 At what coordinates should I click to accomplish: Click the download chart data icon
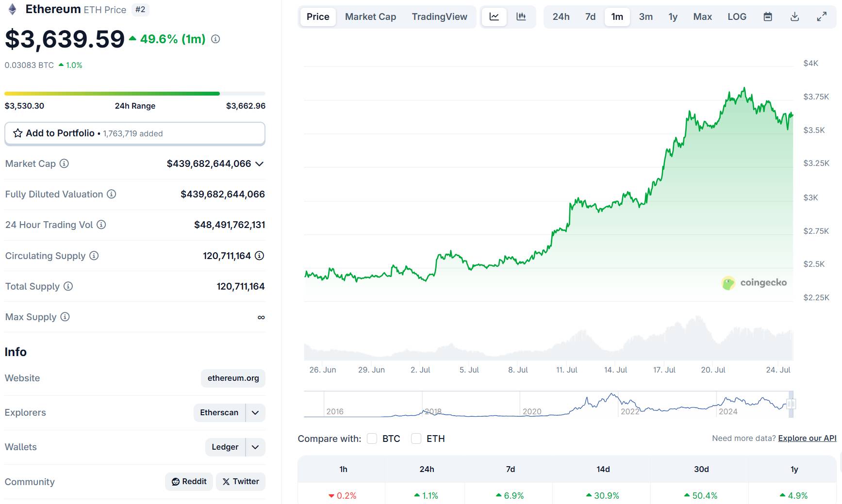coord(795,16)
